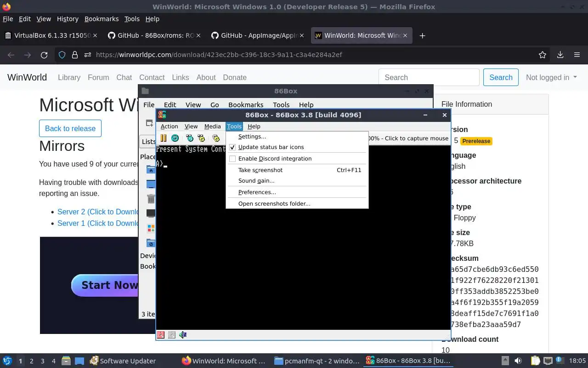
Task: Open Home folder icon in Places sidebar
Action: point(151,170)
